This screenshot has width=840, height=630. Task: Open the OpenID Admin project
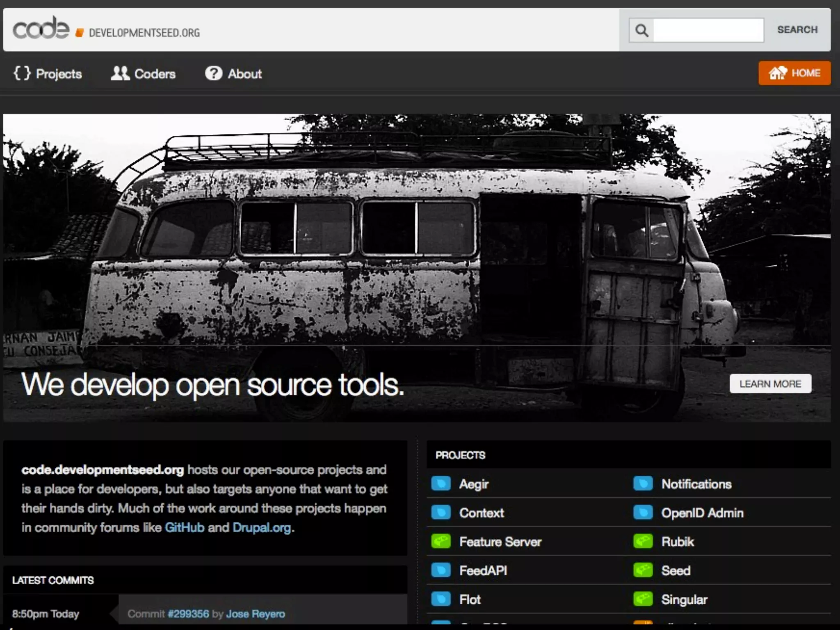coord(702,513)
